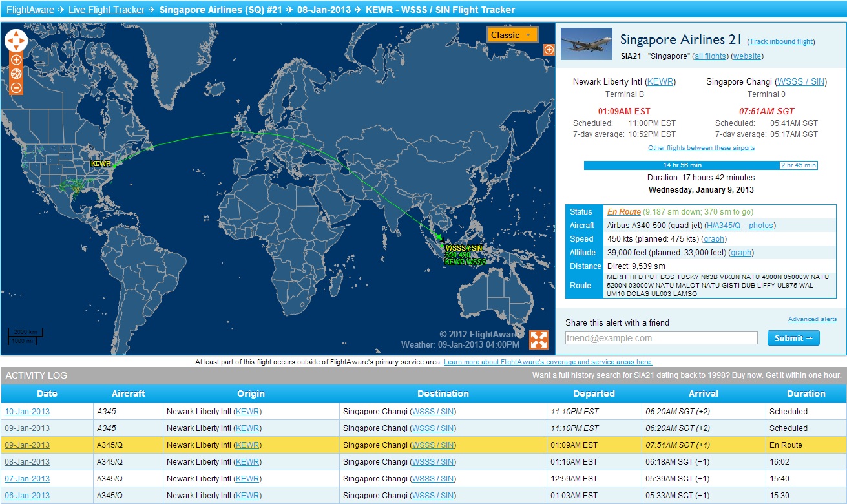Pan the map up with arrow

16,33
